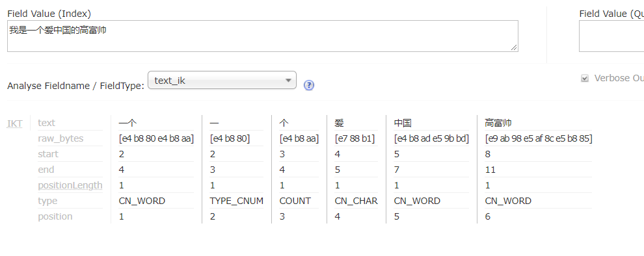Click the raw bytes [e7 88 b1] cell
Image resolution: width=644 pixels, height=256 pixels.
[355, 138]
